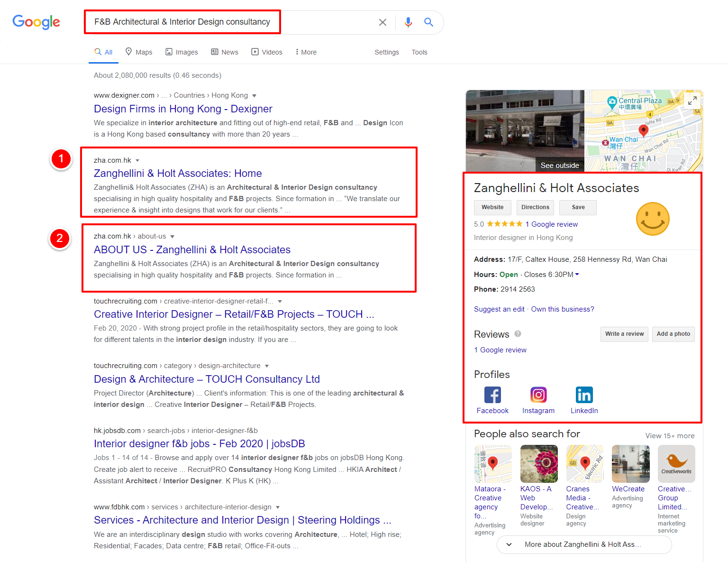728x562 pixels.
Task: Click View 15+ more link
Action: pos(670,436)
